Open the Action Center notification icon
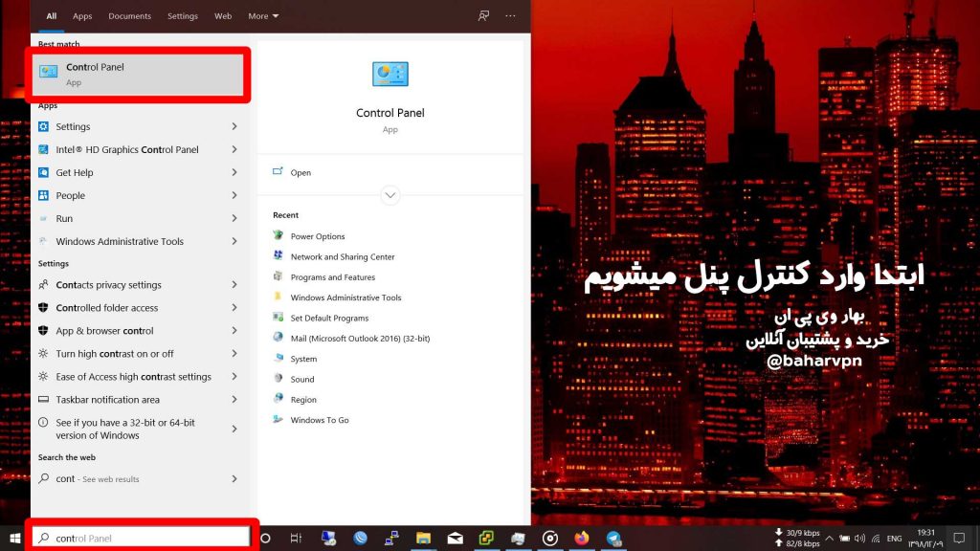 (x=959, y=539)
